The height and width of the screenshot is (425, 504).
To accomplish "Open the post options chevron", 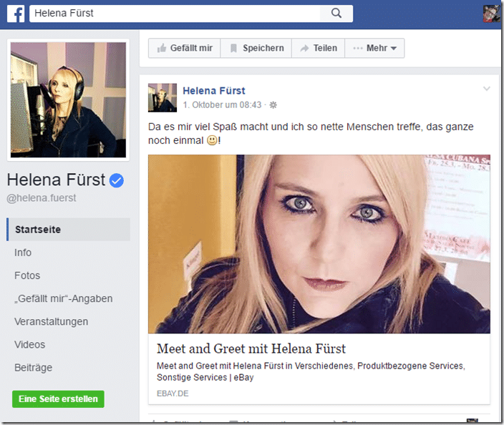I will (487, 89).
